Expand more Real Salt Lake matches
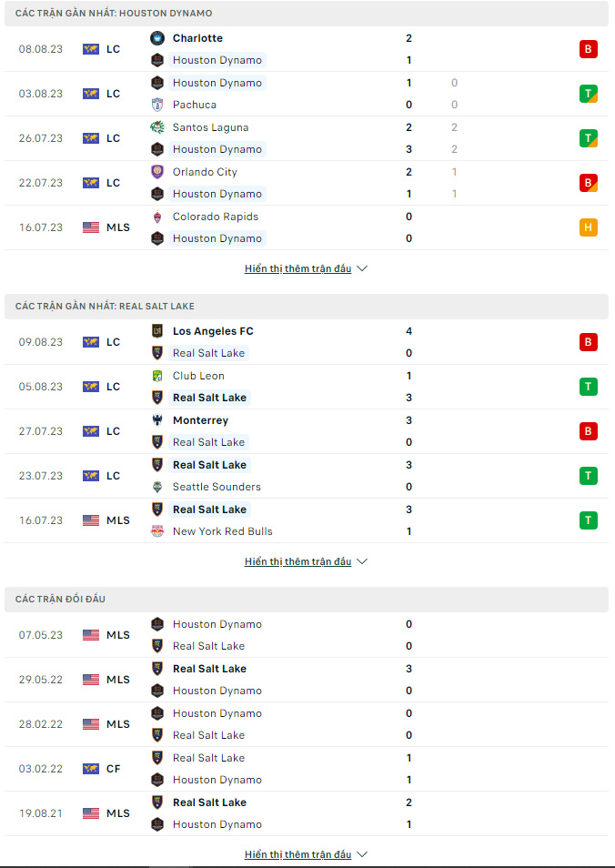The width and height of the screenshot is (615, 868). coord(306,561)
